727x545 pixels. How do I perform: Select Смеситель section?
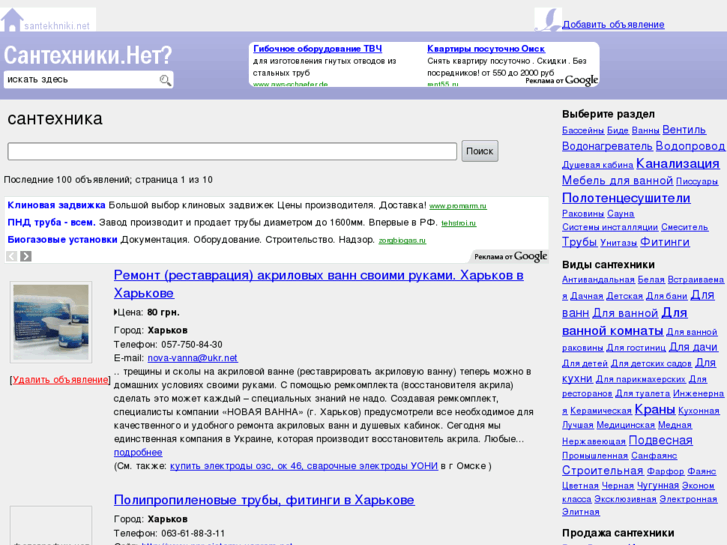coord(685,227)
